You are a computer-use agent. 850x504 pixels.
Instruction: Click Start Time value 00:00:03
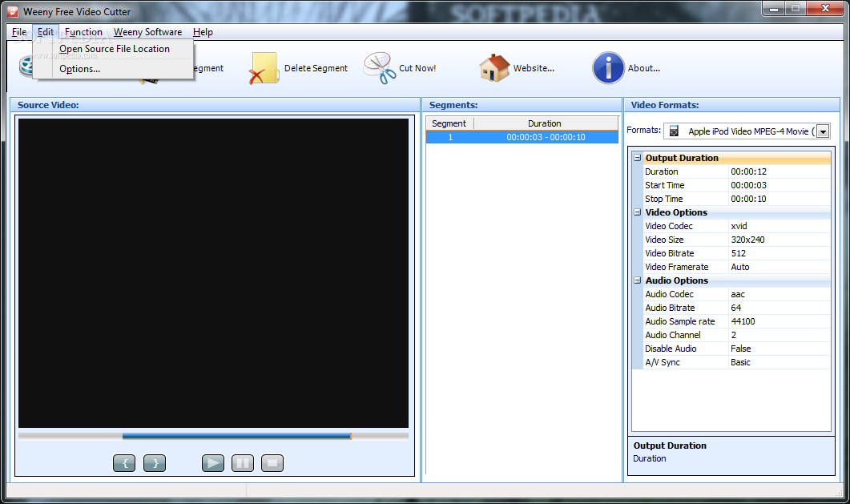pos(779,185)
